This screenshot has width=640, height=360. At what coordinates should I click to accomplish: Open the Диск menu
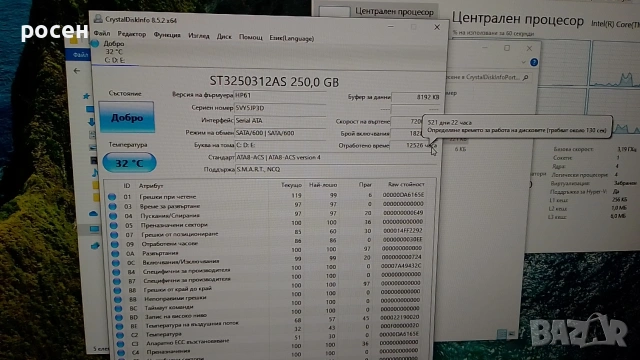click(224, 36)
